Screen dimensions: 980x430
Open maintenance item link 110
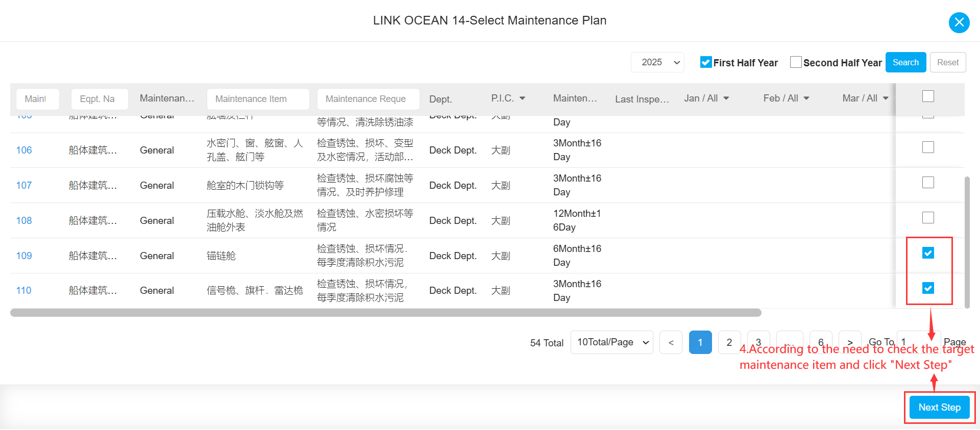click(24, 291)
